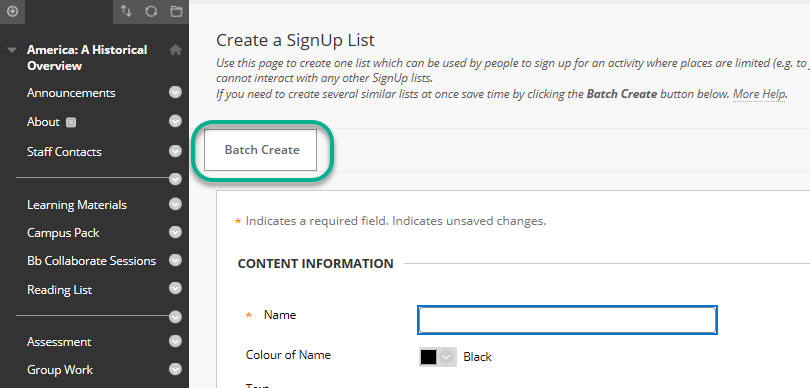Click the Batch Create button
810x388 pixels.
(x=260, y=150)
